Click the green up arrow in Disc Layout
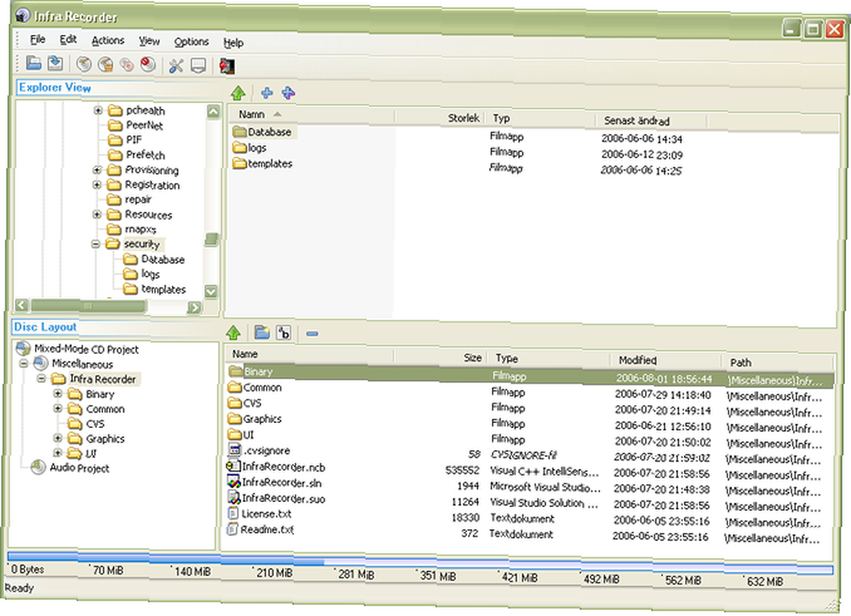Viewport: 851px width, 616px height. 234,332
